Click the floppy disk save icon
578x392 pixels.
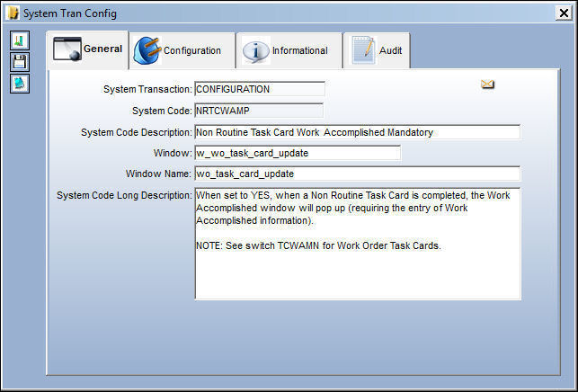[20, 62]
